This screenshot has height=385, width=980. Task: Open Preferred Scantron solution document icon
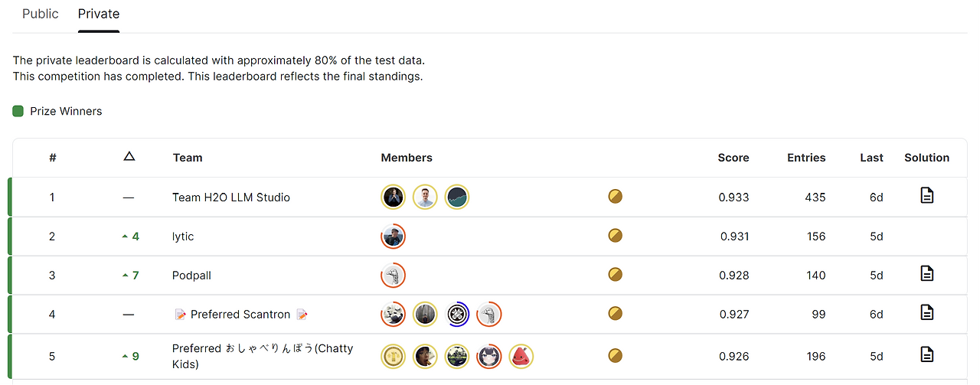point(926,312)
